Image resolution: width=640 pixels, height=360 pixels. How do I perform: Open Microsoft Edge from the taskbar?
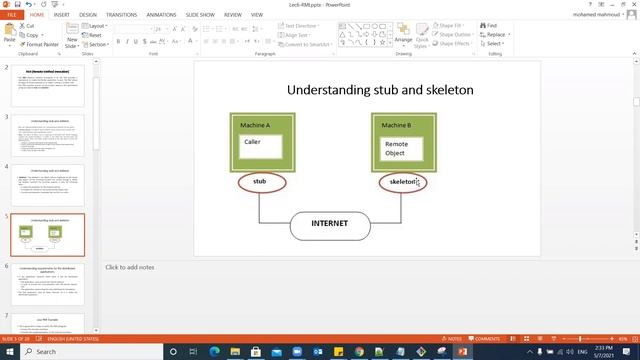[x=214, y=351]
